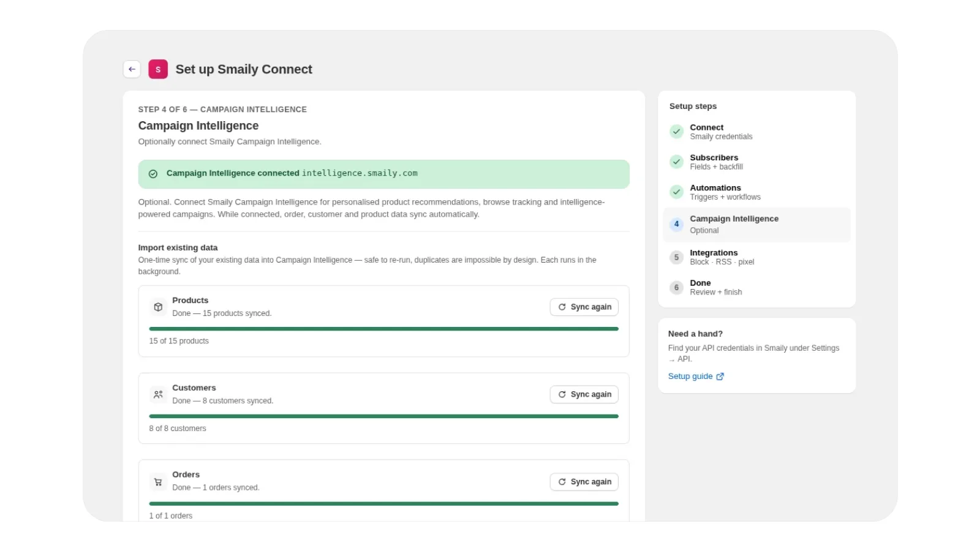Click the 'Import existing data' heading
The width and height of the screenshot is (980, 551).
coord(178,248)
